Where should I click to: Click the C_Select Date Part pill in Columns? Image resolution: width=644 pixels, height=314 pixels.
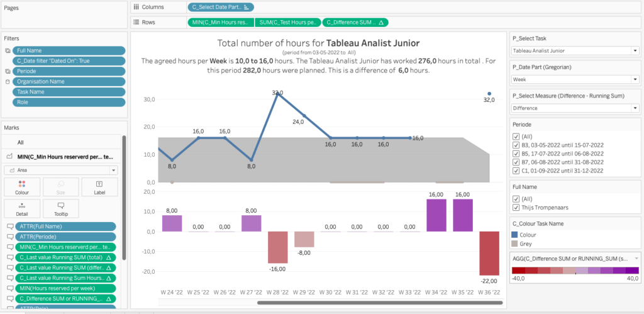220,7
